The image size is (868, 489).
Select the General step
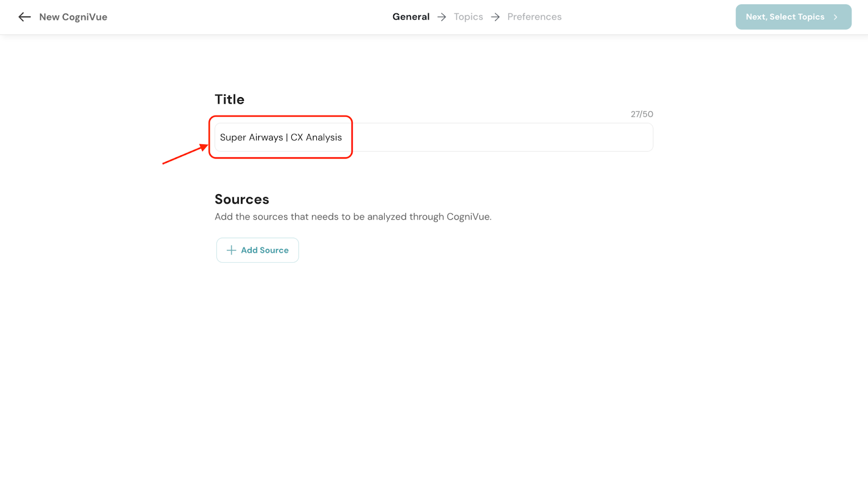click(411, 17)
